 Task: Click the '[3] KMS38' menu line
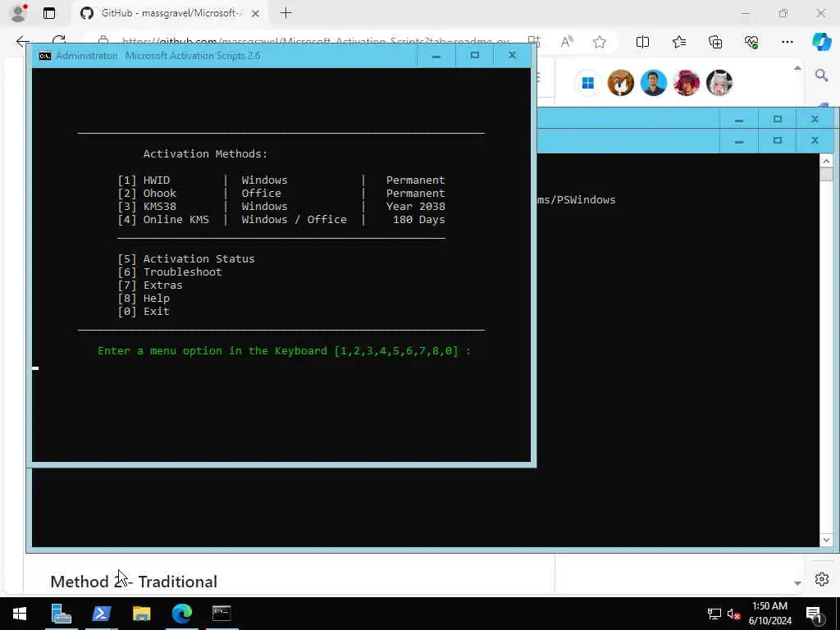tap(281, 206)
